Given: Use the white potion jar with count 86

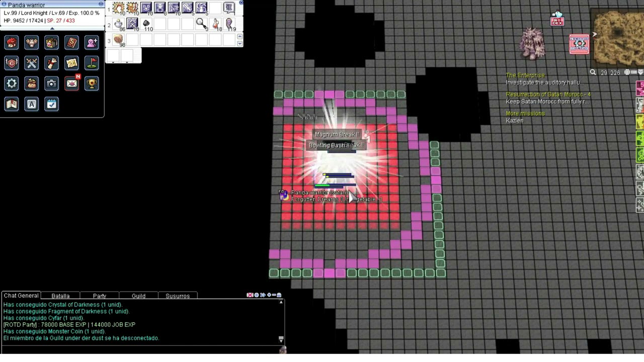Looking at the screenshot, I should point(118,24).
